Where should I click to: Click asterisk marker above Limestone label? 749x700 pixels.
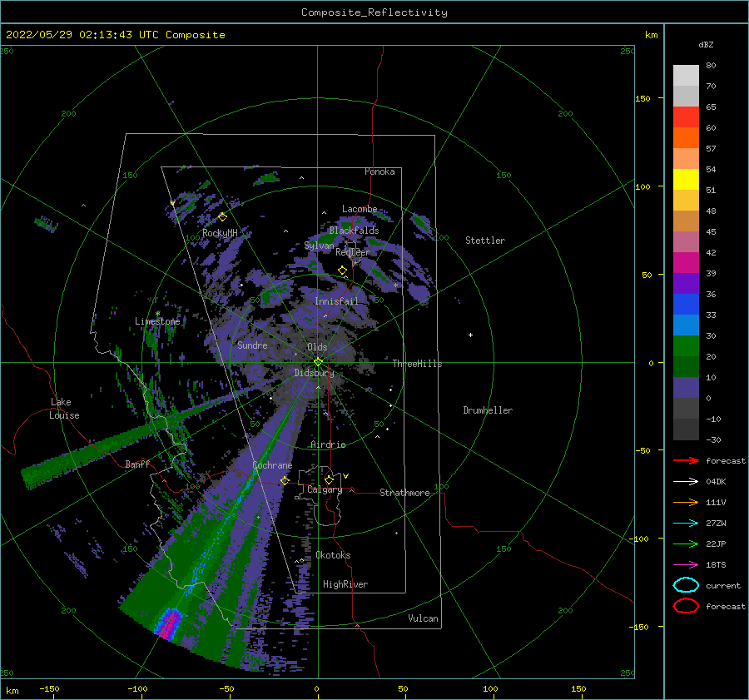coord(157,314)
